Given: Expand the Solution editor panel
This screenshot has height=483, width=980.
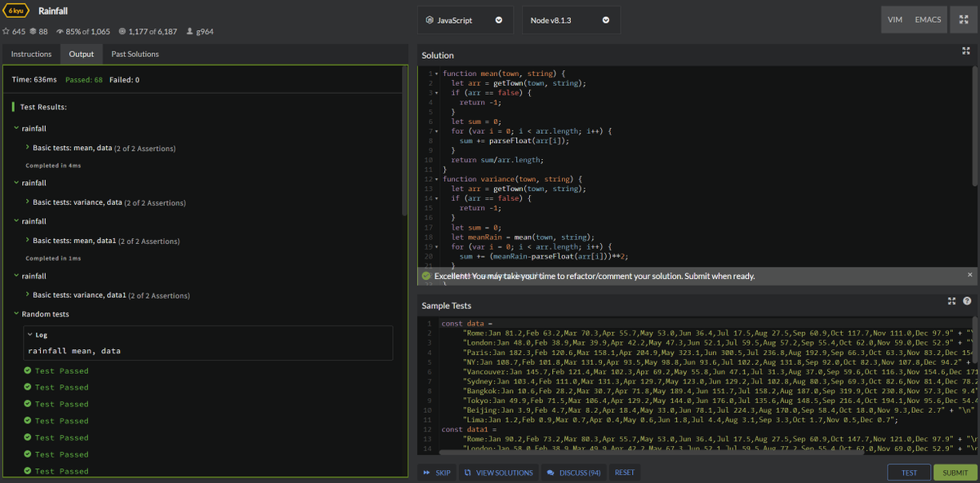Looking at the screenshot, I should (966, 51).
